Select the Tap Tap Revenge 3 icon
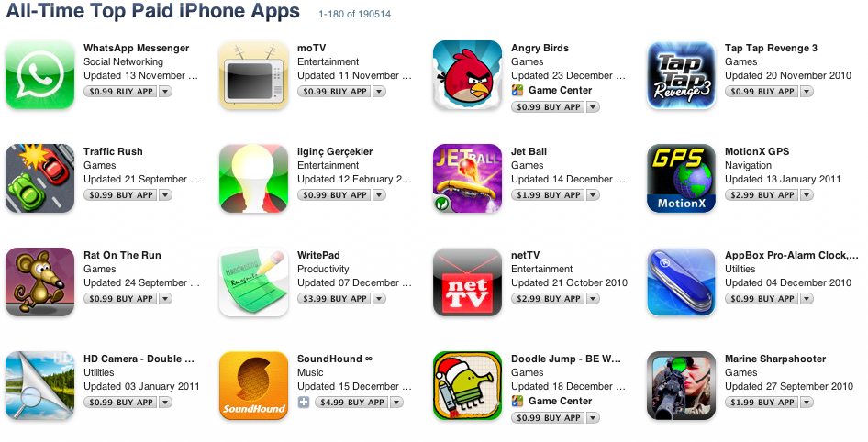868x442 pixels. 681,74
